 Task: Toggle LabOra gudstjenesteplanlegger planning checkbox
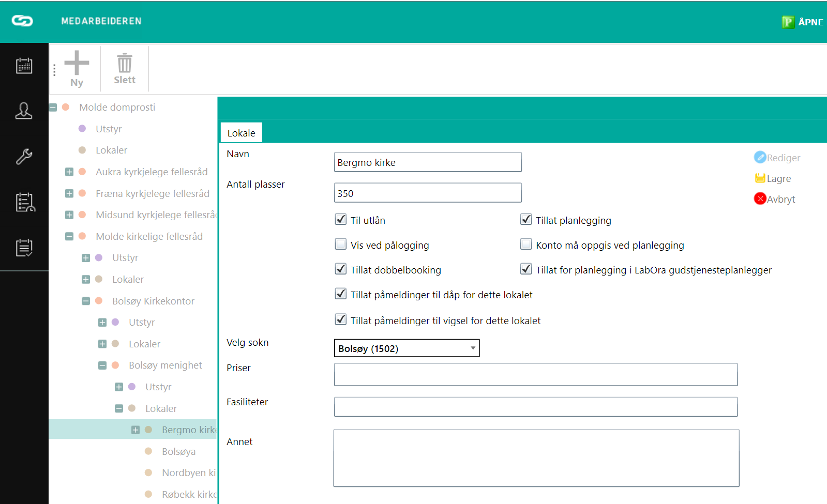(526, 269)
